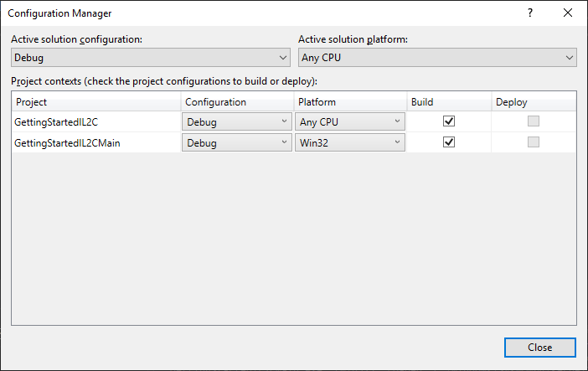Click Deploy checkbox for GettingStartedIL2C

tap(534, 121)
